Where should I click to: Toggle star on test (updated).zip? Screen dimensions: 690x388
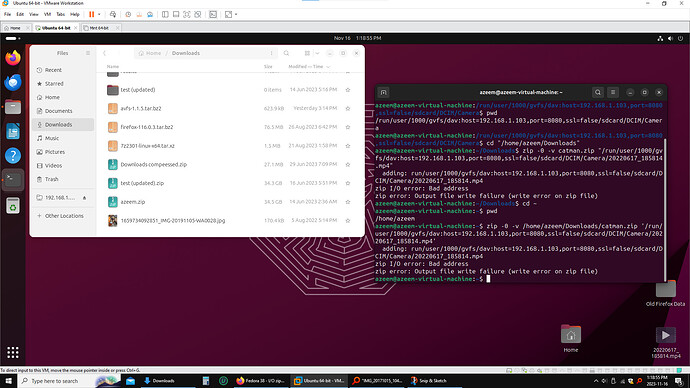pos(348,183)
